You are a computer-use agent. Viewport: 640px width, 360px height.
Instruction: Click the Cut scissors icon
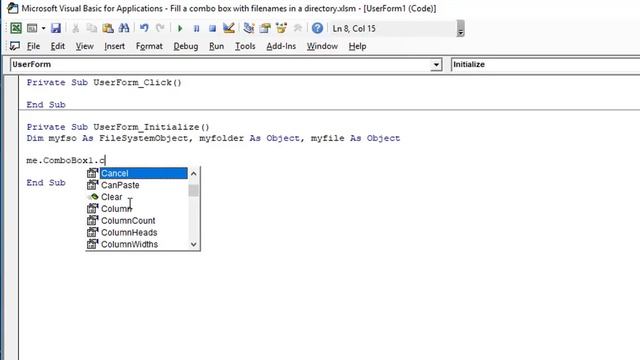tap(76, 28)
